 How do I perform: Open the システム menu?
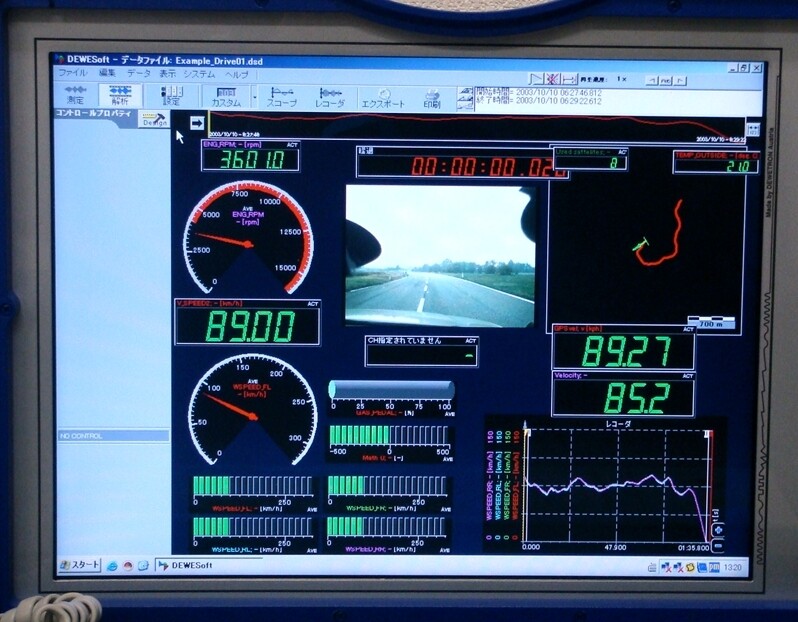pyautogui.click(x=200, y=74)
